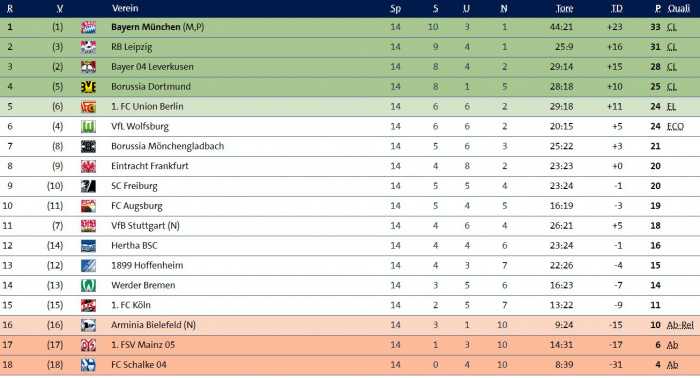This screenshot has height=378, width=700.
Task: Click the Ab.Rel abbreviation for Bielefeld
Action: click(680, 325)
